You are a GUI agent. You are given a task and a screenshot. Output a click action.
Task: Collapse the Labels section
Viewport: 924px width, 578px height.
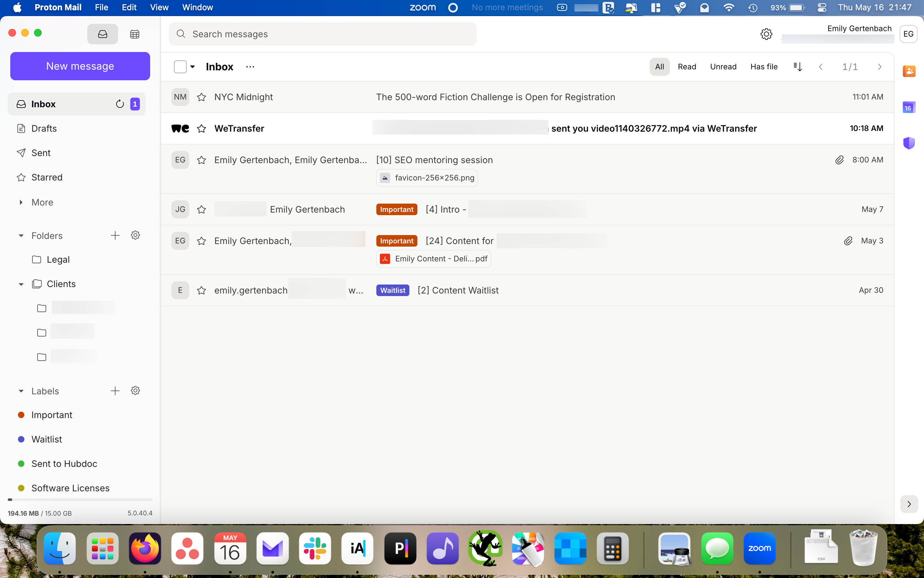coord(21,391)
